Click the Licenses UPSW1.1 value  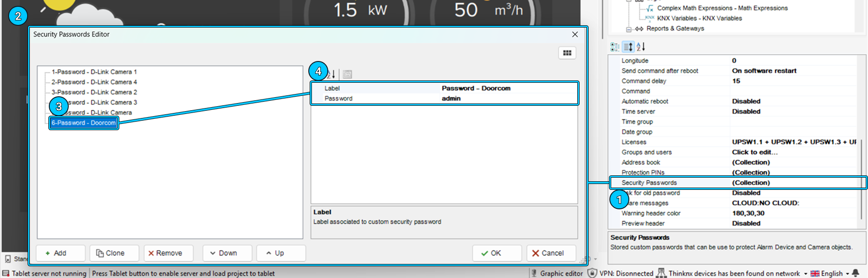tap(794, 142)
